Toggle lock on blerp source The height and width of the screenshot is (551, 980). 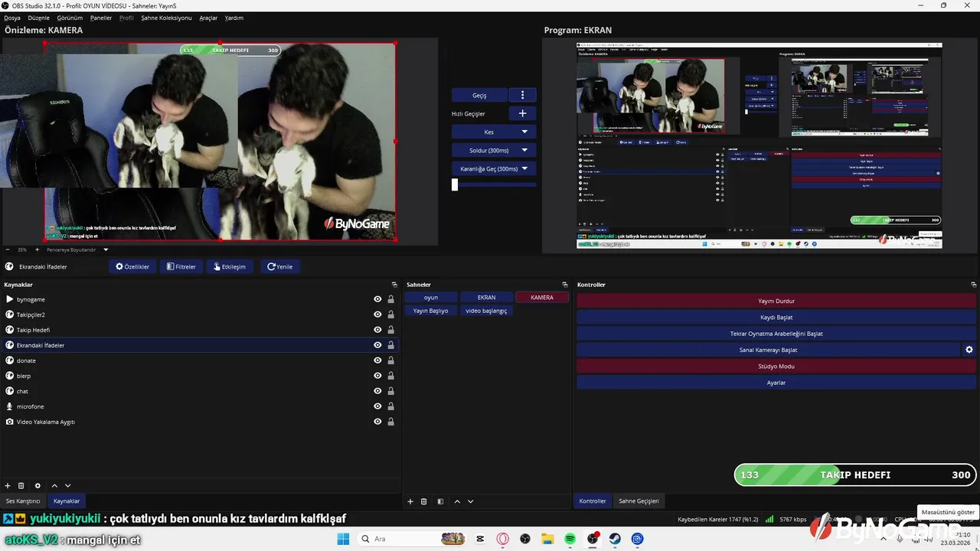[391, 376]
